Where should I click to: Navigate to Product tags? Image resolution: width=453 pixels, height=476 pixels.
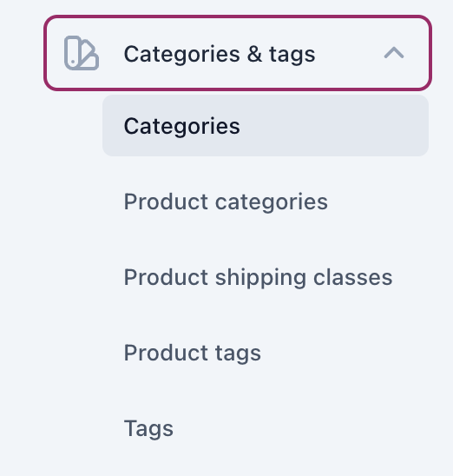click(193, 353)
